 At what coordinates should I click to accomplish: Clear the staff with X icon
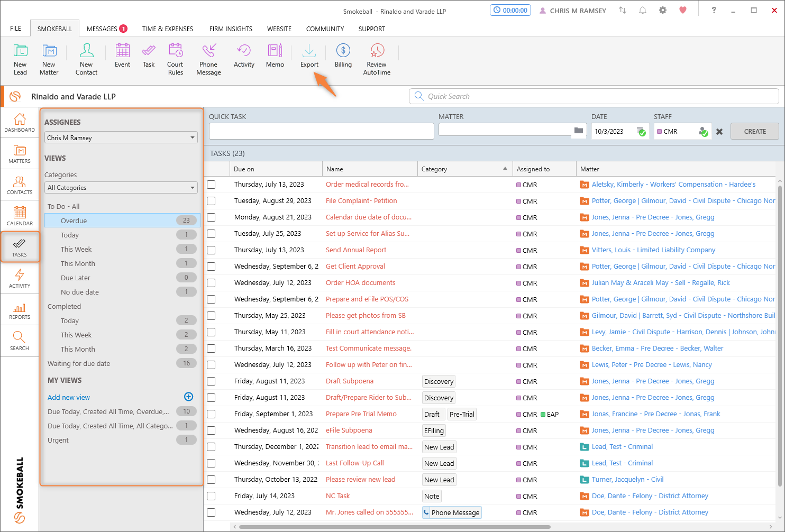[719, 132]
